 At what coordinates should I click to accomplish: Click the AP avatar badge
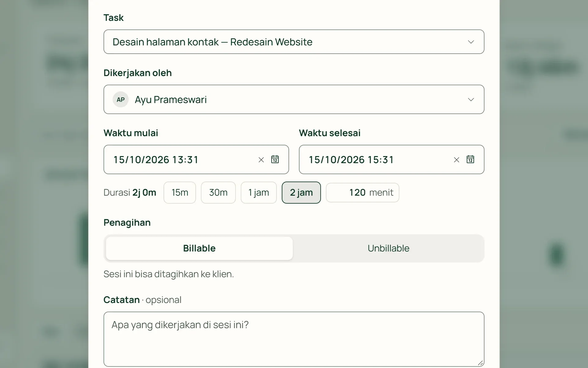pyautogui.click(x=121, y=99)
